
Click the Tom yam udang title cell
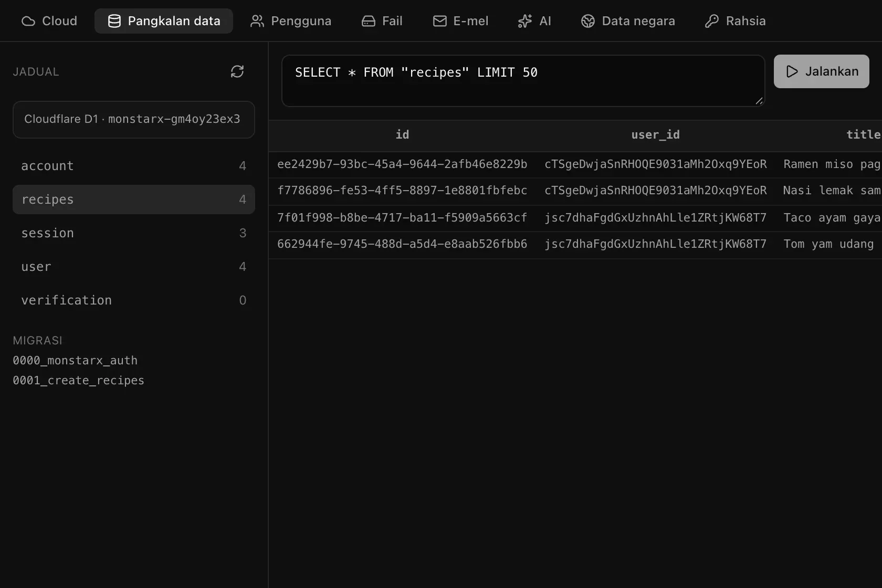[x=828, y=244]
